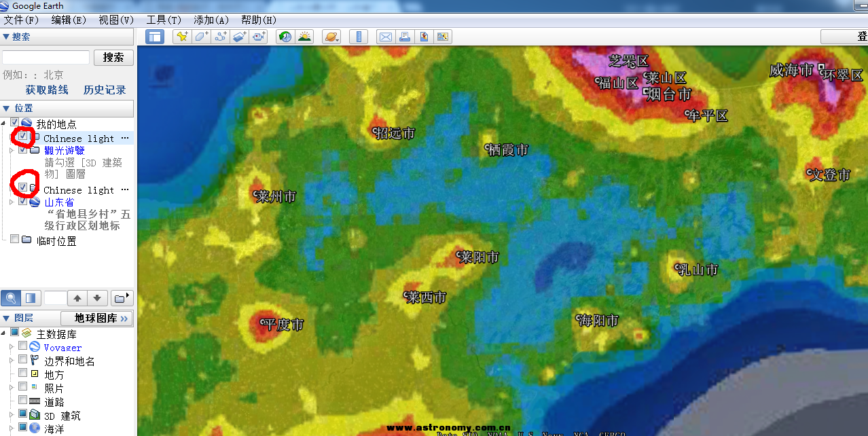Click the Add Image Overlay icon

pos(240,37)
